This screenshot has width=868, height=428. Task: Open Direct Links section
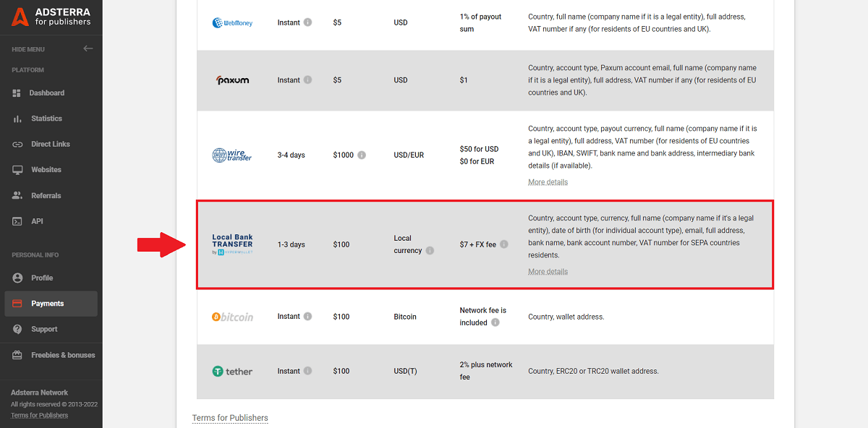click(x=51, y=145)
